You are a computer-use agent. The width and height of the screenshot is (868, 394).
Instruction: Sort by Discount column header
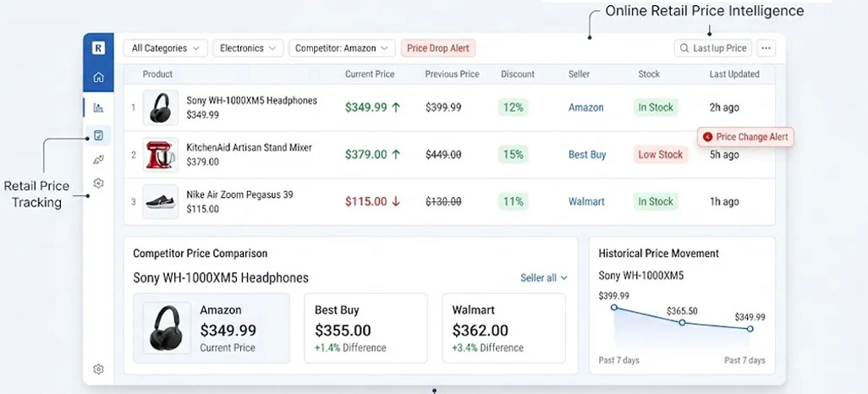[518, 74]
